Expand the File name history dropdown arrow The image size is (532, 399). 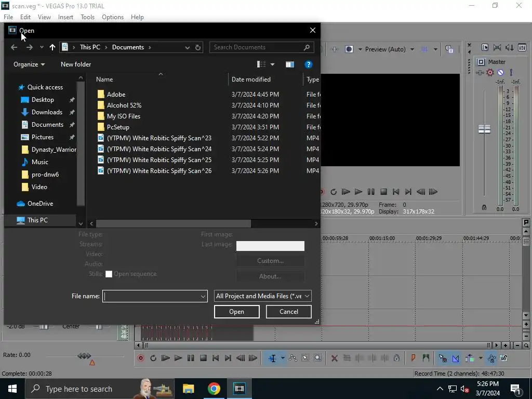point(203,296)
